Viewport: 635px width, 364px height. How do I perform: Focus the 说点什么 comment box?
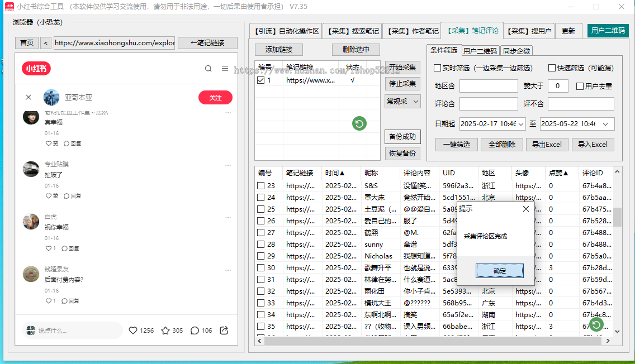(x=73, y=331)
